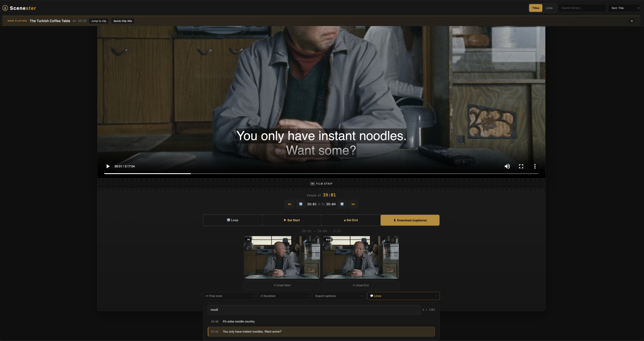Step back one frame with the rewind icon

click(301, 204)
